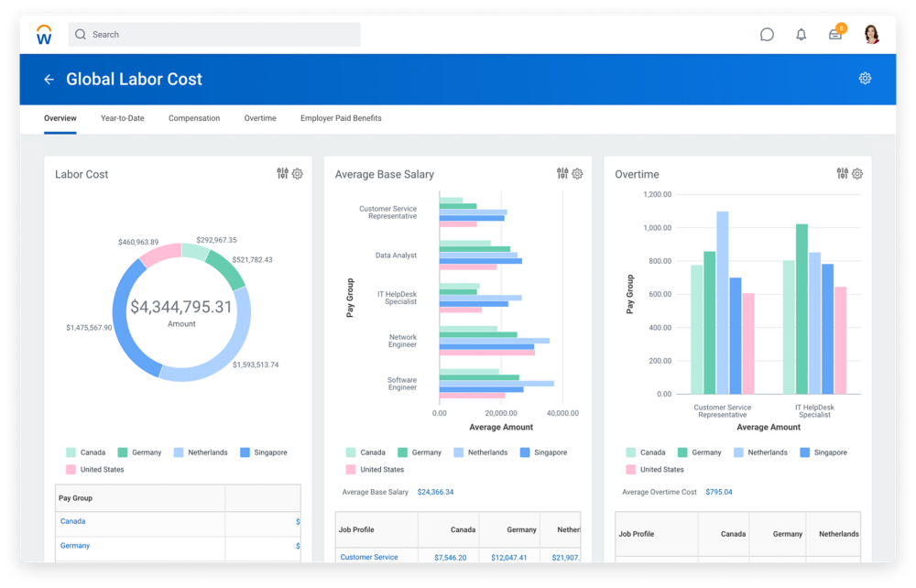Image resolution: width=916 pixels, height=588 pixels.
Task: Open chart settings on Average Base Salary card
Action: pos(577,173)
